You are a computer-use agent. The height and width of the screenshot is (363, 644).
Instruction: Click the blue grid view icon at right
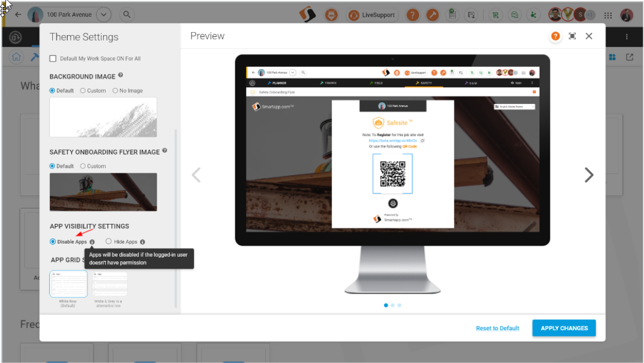pyautogui.click(x=612, y=57)
